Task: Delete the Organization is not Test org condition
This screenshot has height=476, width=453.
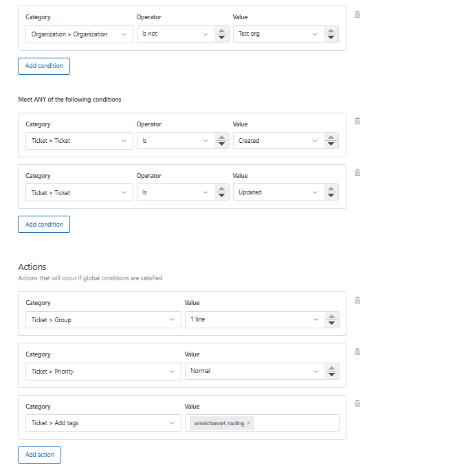Action: [357, 15]
